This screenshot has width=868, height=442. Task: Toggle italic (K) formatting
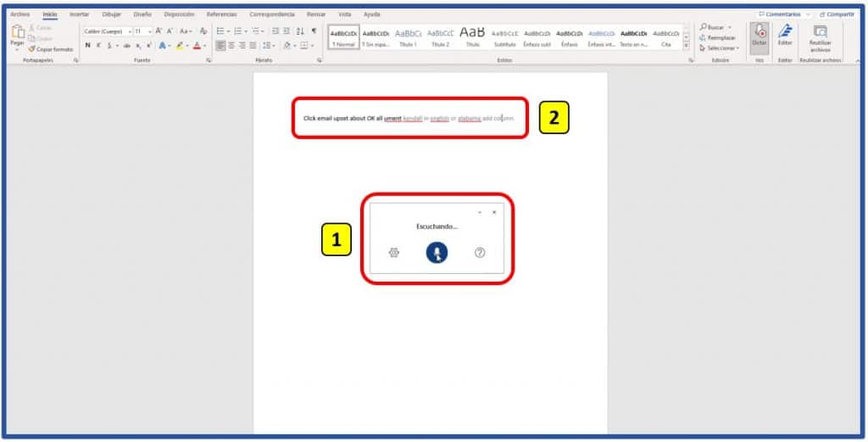click(98, 46)
